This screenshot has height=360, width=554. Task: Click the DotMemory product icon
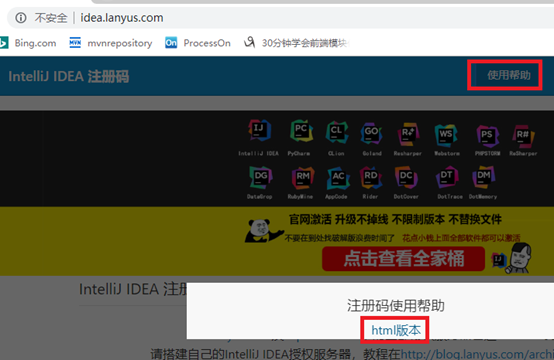484,177
